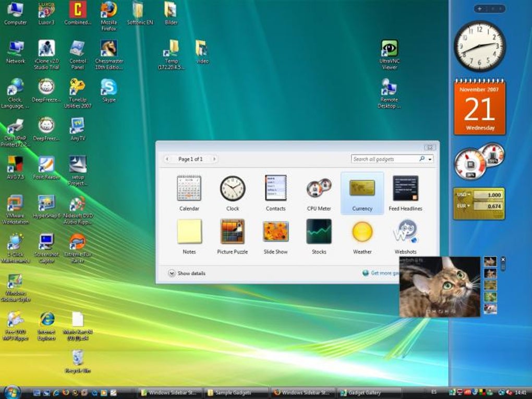The height and width of the screenshot is (399, 532).
Task: Open TuneUp Utilities 2007 shortcut
Action: click(x=78, y=93)
